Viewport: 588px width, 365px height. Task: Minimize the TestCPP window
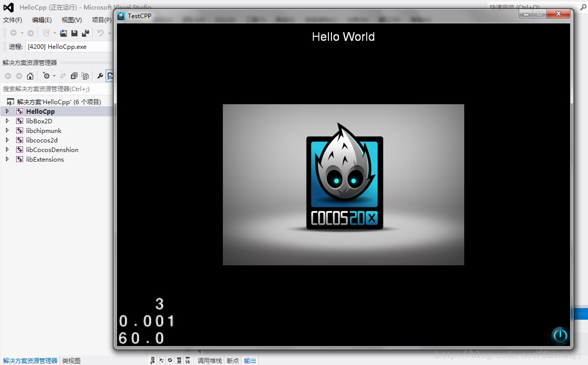click(x=526, y=14)
